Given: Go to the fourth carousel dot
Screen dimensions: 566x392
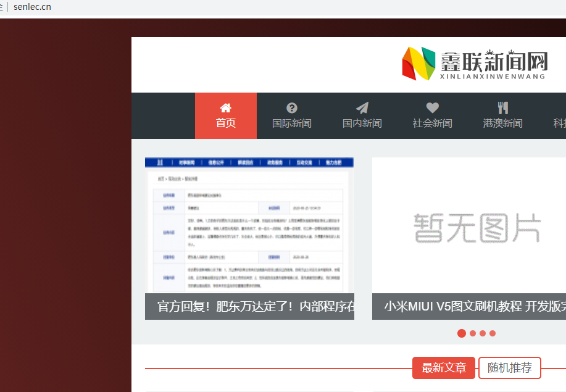Looking at the screenshot, I should tap(493, 333).
